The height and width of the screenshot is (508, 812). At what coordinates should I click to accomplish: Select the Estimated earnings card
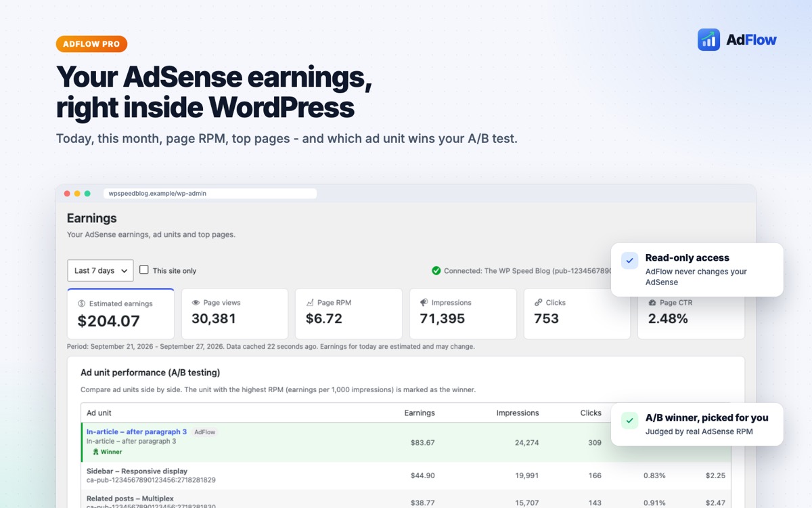click(x=120, y=314)
